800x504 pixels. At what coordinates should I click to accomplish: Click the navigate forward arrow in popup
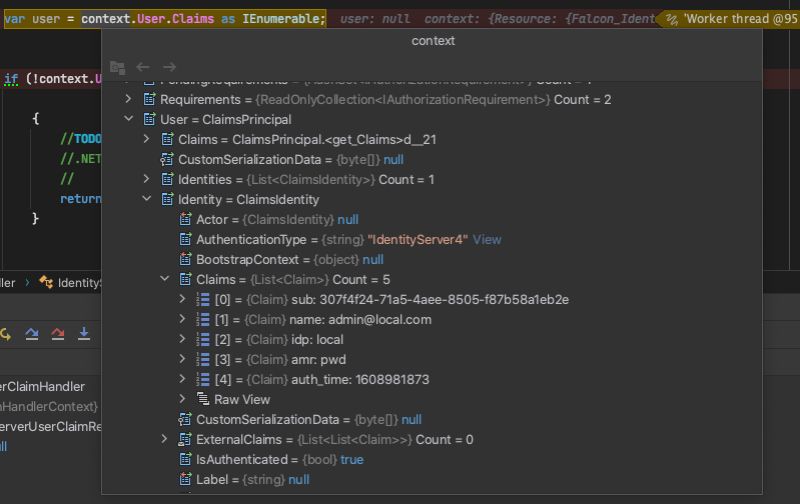(x=169, y=67)
